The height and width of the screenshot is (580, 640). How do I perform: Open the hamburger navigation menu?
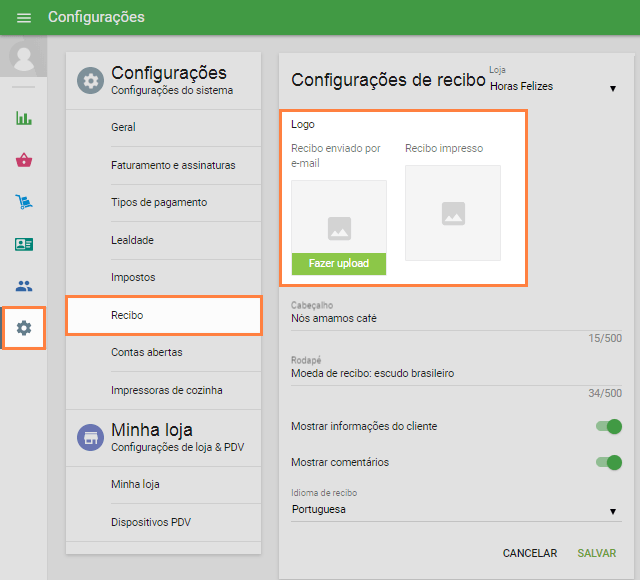coord(24,18)
